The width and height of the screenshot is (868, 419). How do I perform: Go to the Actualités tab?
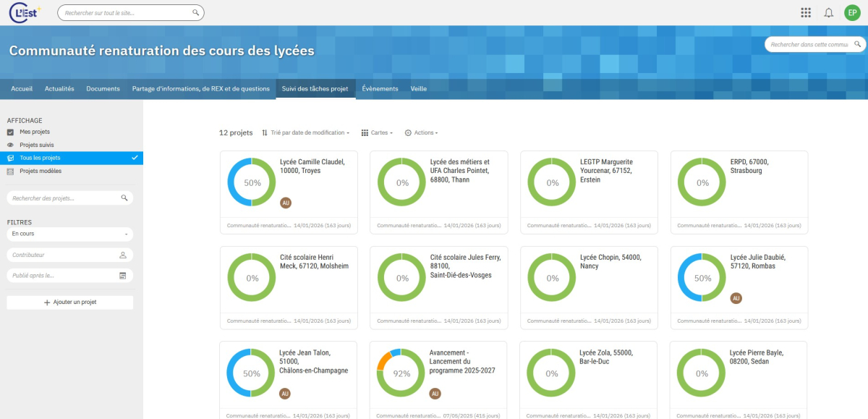pos(59,88)
